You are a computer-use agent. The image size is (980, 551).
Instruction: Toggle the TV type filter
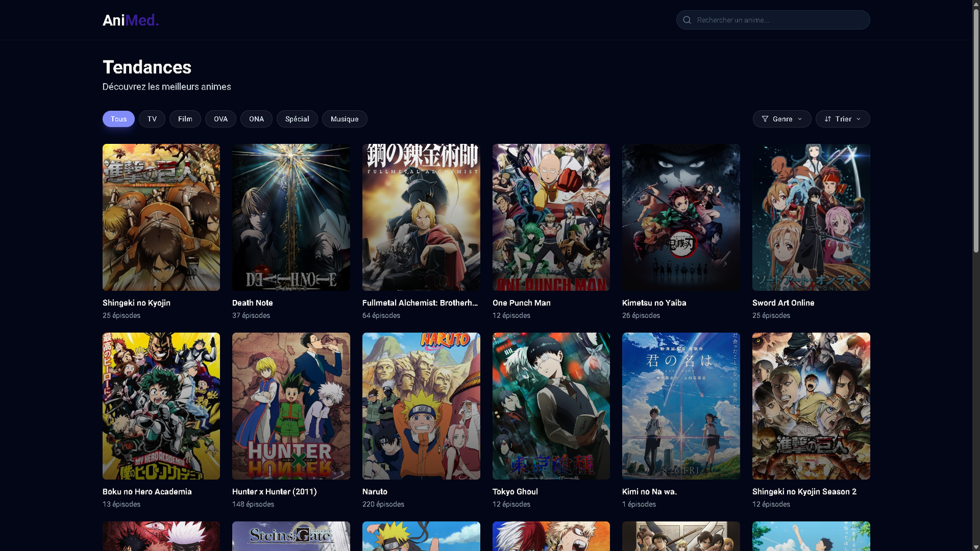pyautogui.click(x=152, y=119)
